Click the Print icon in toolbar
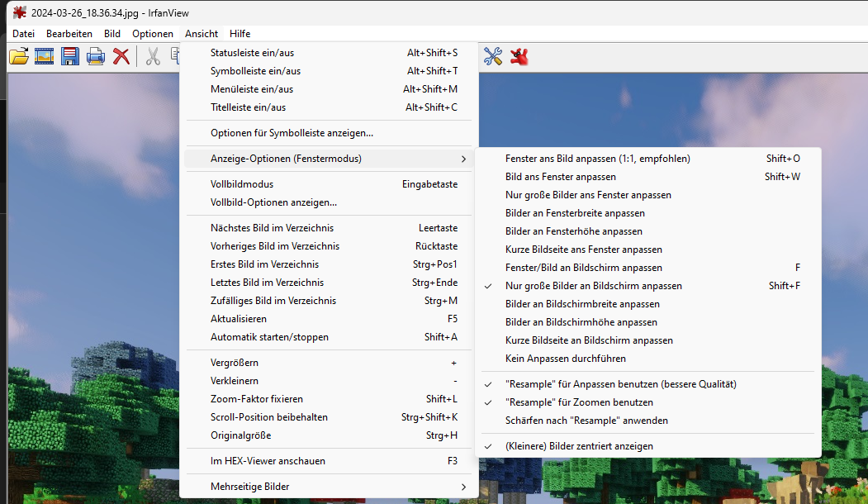Image resolution: width=868 pixels, height=504 pixels. coord(95,56)
